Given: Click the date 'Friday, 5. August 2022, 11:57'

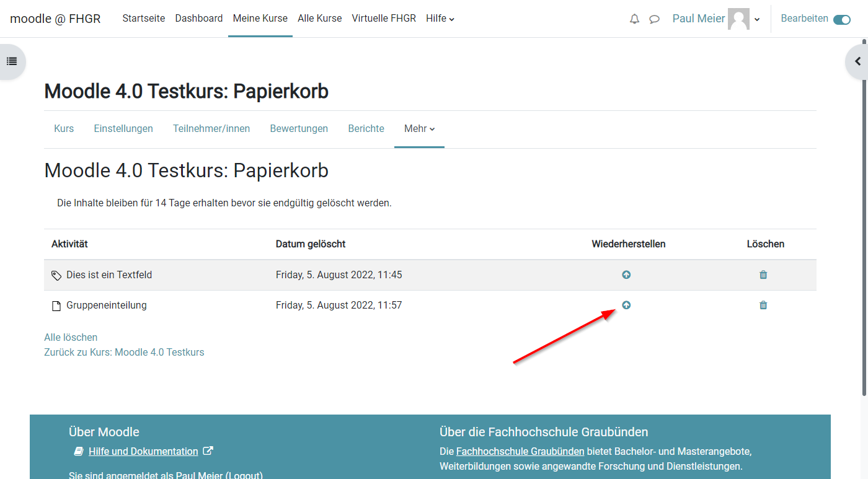Looking at the screenshot, I should (339, 305).
